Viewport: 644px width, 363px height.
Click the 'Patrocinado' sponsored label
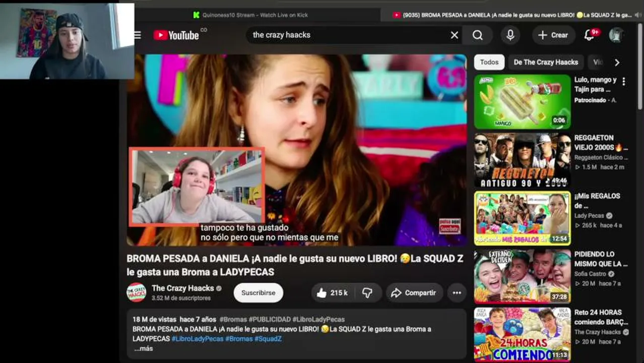[x=590, y=100]
